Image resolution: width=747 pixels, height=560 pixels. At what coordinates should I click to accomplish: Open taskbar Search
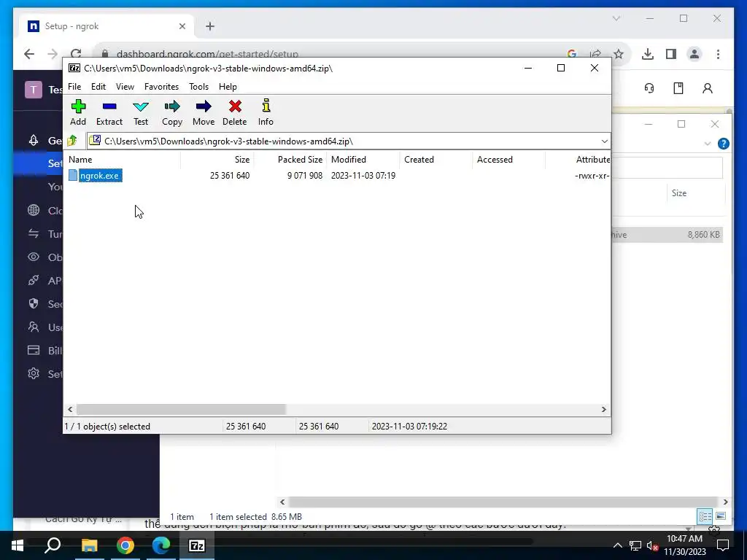coord(53,545)
